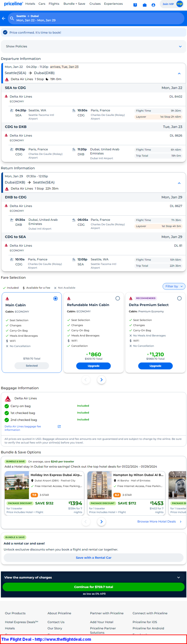Open Cars in top navigation
The width and height of the screenshot is (187, 644).
tap(42, 4)
